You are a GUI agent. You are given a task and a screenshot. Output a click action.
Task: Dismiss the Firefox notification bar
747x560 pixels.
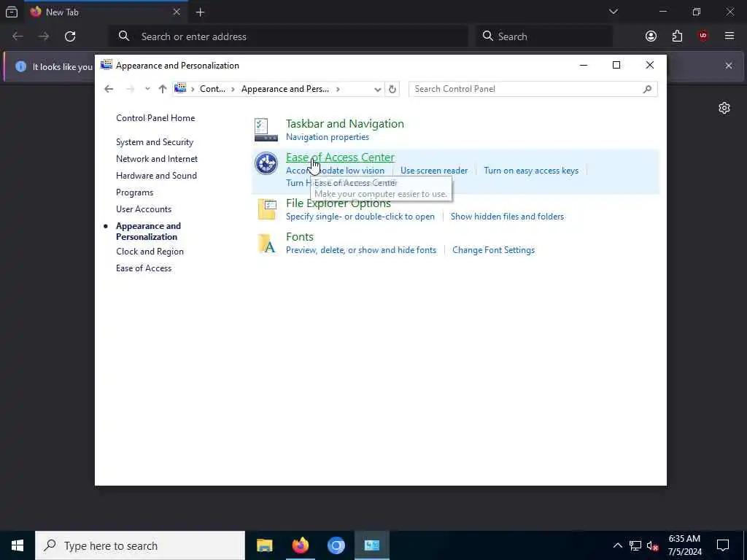pos(729,66)
